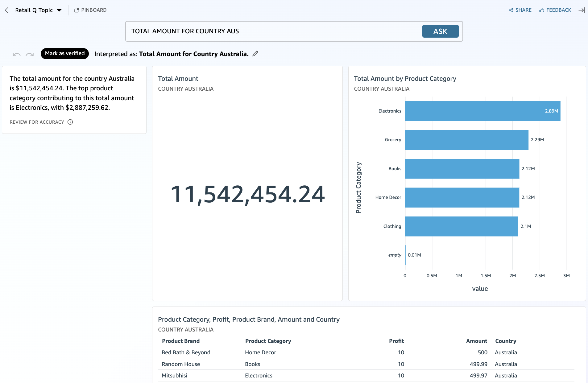This screenshot has width=588, height=383.
Task: Select the Bed Bath & Beyond row
Action: tap(186, 352)
